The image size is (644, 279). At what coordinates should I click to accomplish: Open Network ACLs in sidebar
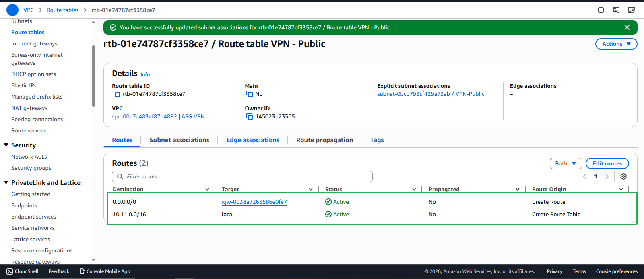[x=29, y=157]
